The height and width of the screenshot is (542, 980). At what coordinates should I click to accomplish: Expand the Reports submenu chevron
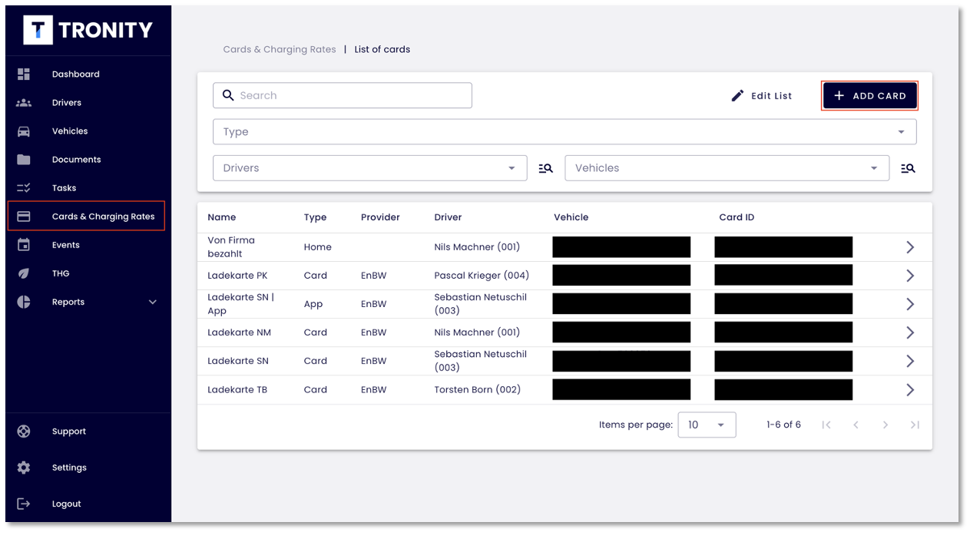[153, 302]
